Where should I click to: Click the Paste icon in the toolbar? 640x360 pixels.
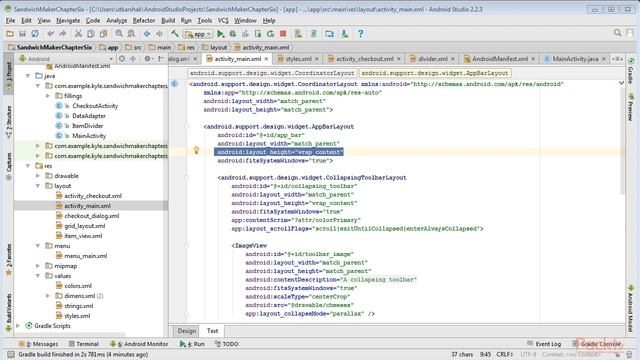pos(103,34)
